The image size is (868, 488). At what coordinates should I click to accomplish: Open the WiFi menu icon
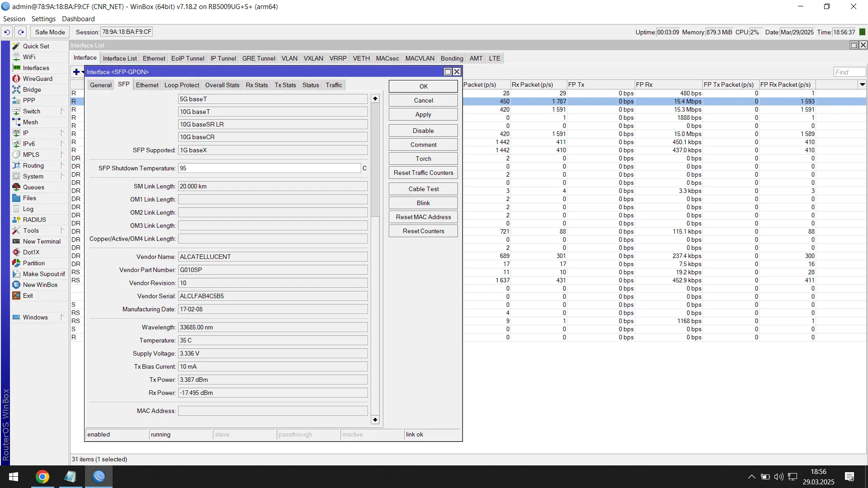pyautogui.click(x=16, y=57)
